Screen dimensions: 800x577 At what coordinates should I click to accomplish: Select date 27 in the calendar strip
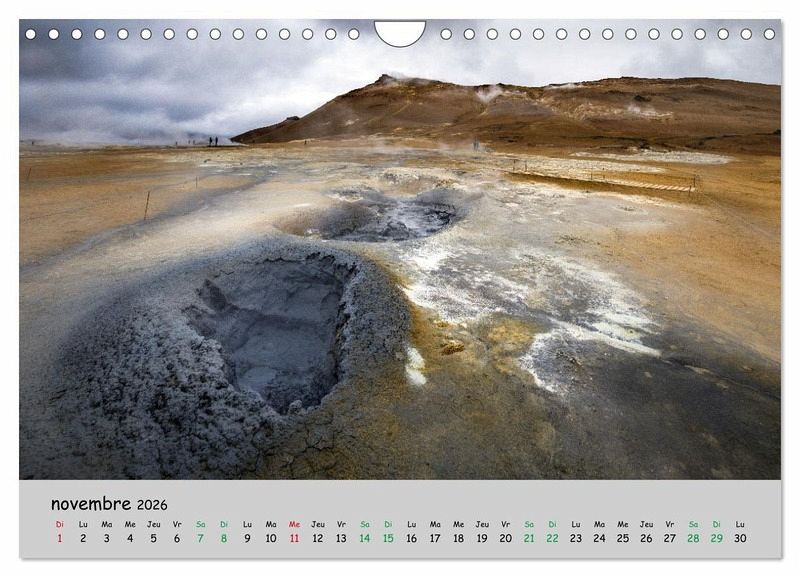(x=670, y=538)
